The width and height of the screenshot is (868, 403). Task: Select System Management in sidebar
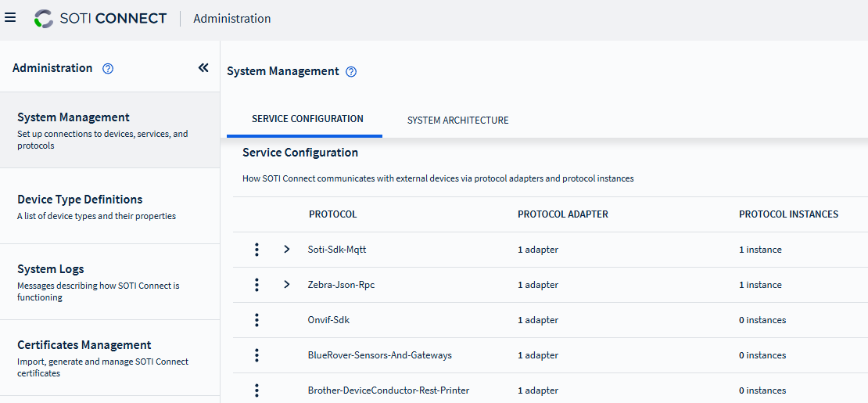110,130
